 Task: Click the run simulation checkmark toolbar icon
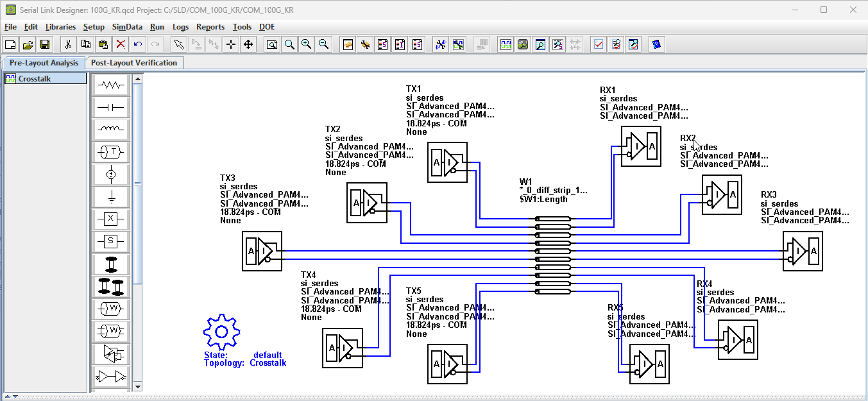(598, 44)
